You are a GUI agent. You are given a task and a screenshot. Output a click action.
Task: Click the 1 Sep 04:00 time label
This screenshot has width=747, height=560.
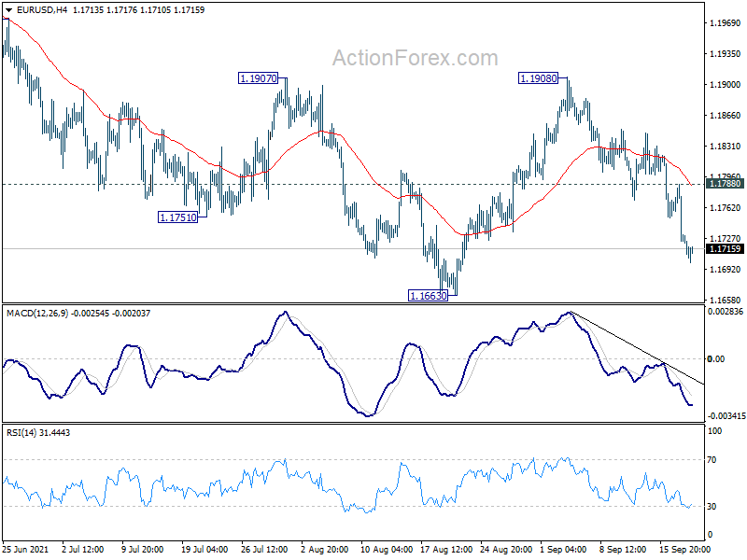(x=564, y=549)
